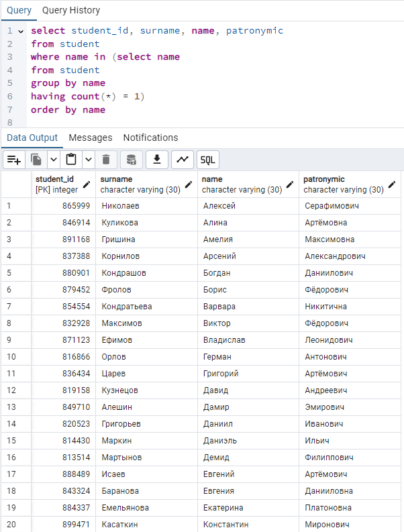The image size is (404, 532).
Task: Click the name cell Даниэль
Action: coord(248,440)
